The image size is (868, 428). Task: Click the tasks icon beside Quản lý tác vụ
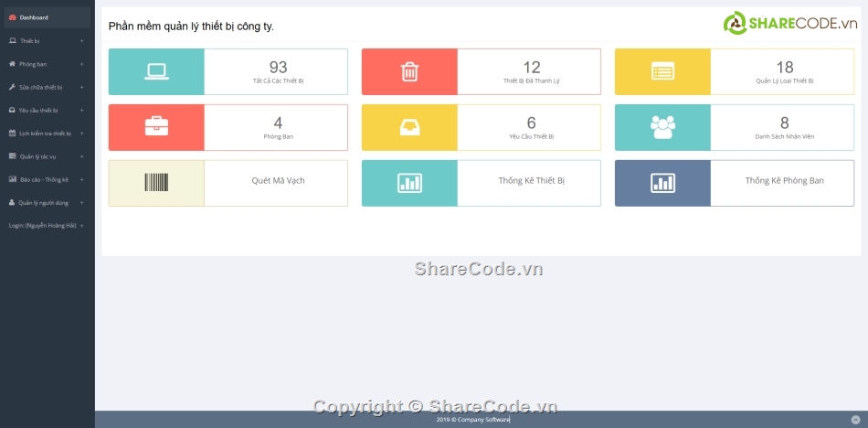coord(13,156)
